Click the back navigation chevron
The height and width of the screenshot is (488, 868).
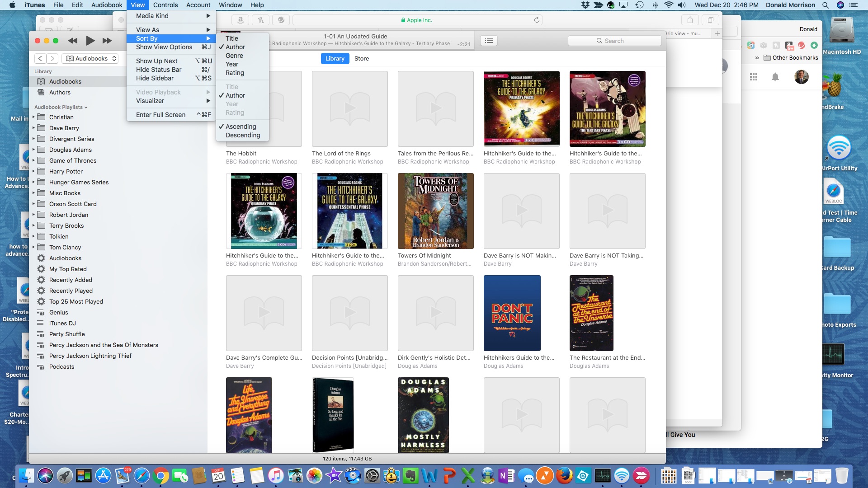point(40,58)
